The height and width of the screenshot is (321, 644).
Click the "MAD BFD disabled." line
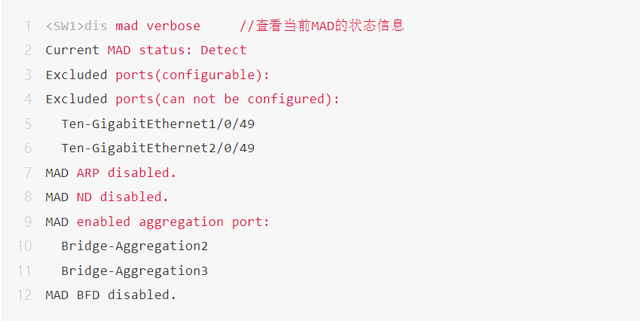(x=111, y=295)
